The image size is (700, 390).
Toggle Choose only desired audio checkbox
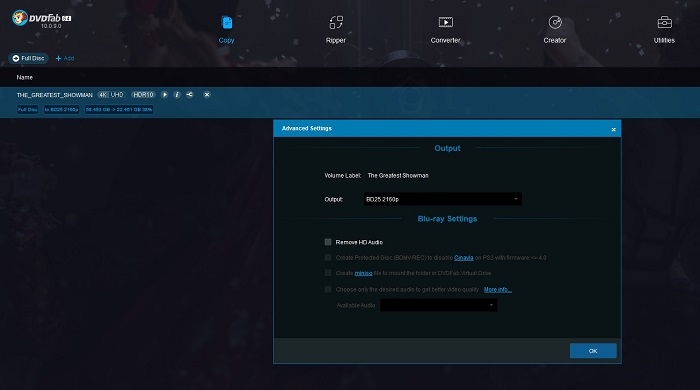pyautogui.click(x=328, y=289)
